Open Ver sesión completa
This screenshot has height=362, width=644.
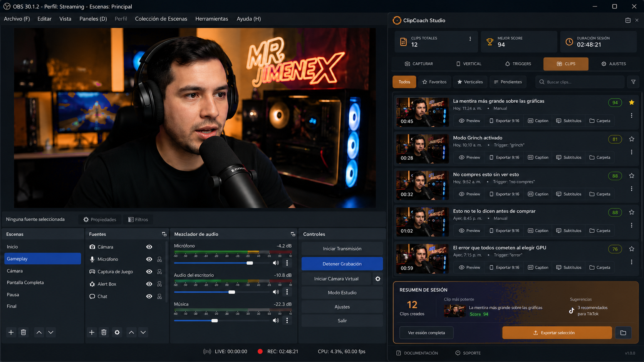(426, 333)
